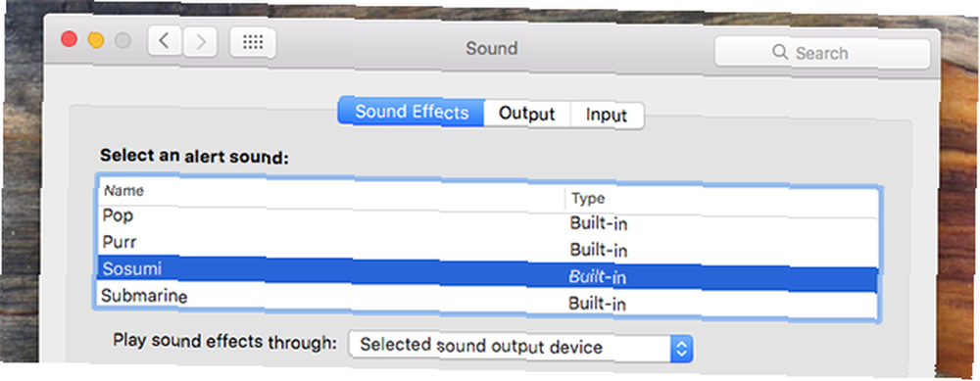Select the Sound Effects tab
This screenshot has width=980, height=381.
pos(412,112)
